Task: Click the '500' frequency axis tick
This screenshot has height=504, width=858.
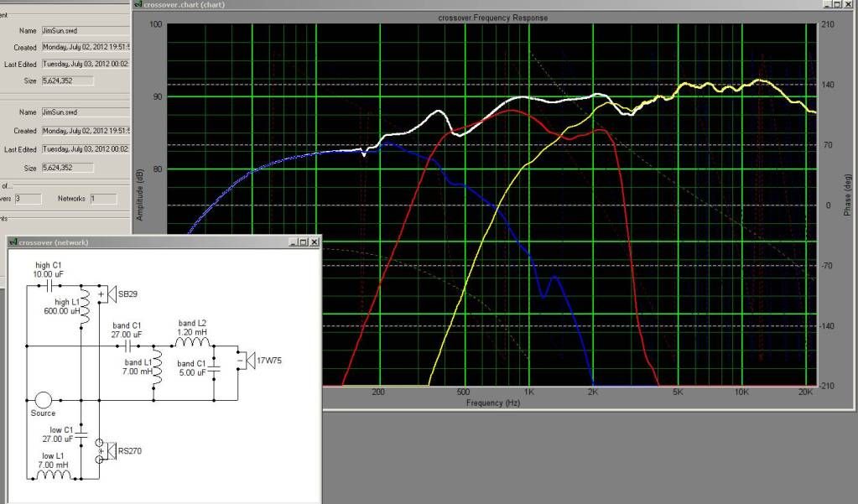Action: tap(463, 392)
